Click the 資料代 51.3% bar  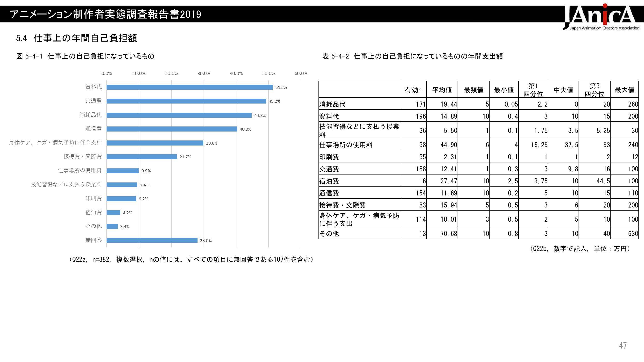(190, 87)
